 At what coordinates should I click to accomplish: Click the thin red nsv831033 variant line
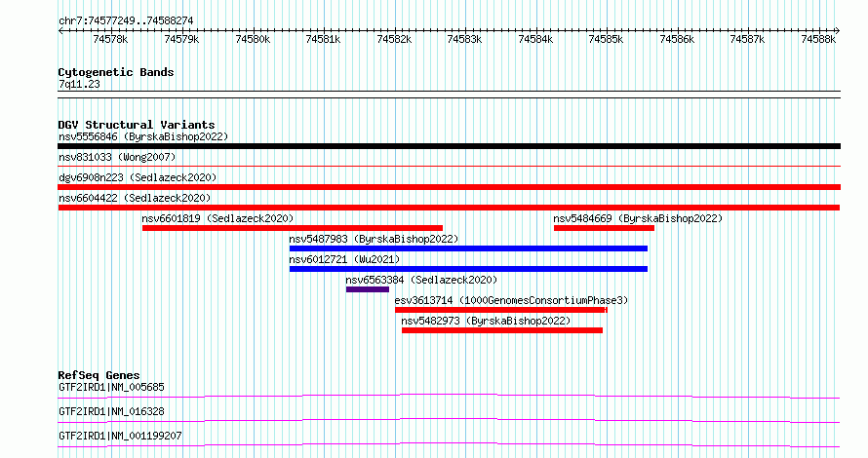click(449, 166)
